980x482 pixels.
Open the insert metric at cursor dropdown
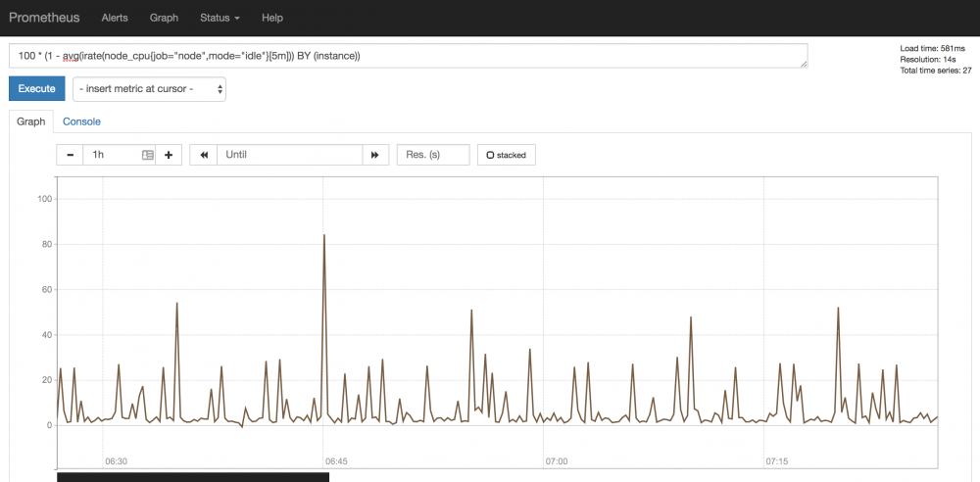tap(150, 89)
